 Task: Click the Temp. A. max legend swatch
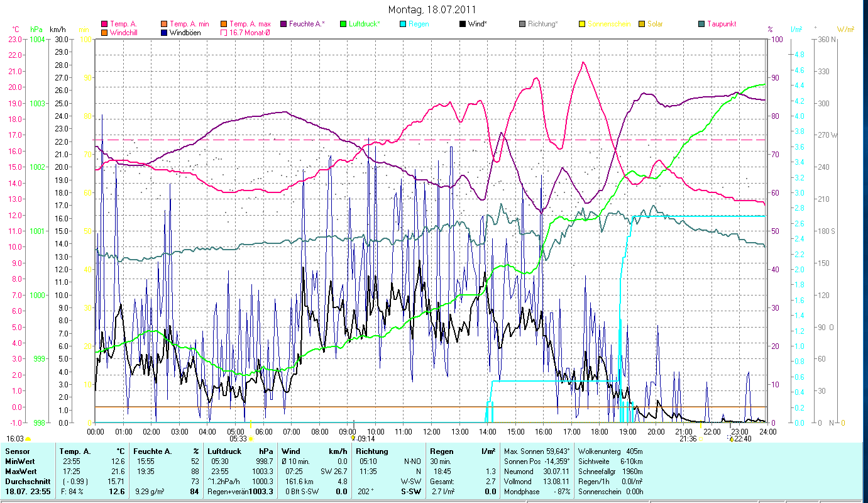click(x=225, y=24)
